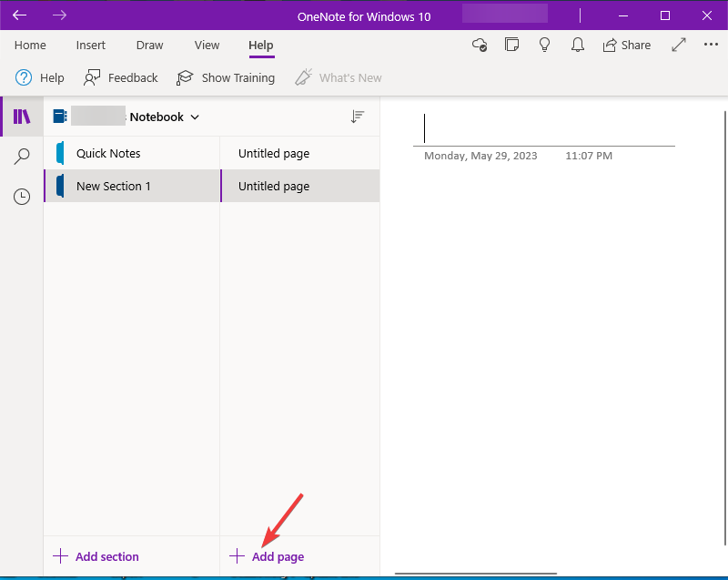This screenshot has height=580, width=728.
Task: Send Feedback from the Help ribbon
Action: 121,77
